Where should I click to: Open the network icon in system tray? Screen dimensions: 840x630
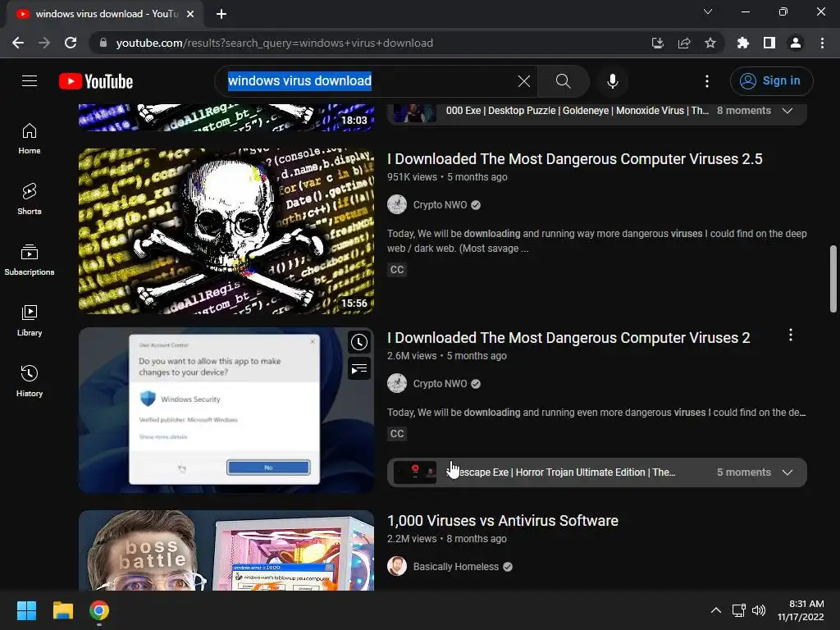pyautogui.click(x=739, y=610)
